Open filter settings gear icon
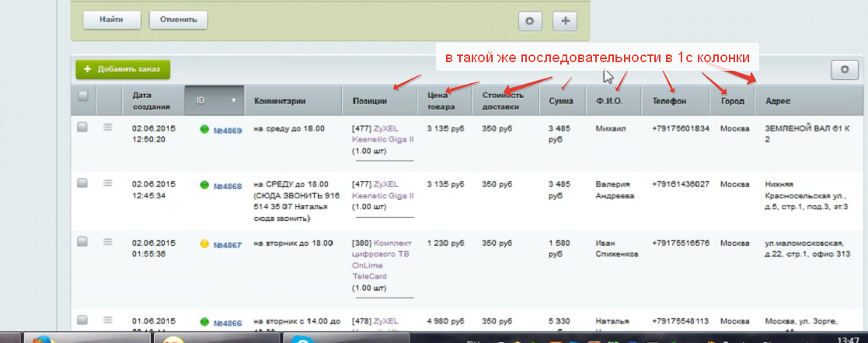Viewport: 868px width, 343px height. tap(530, 21)
